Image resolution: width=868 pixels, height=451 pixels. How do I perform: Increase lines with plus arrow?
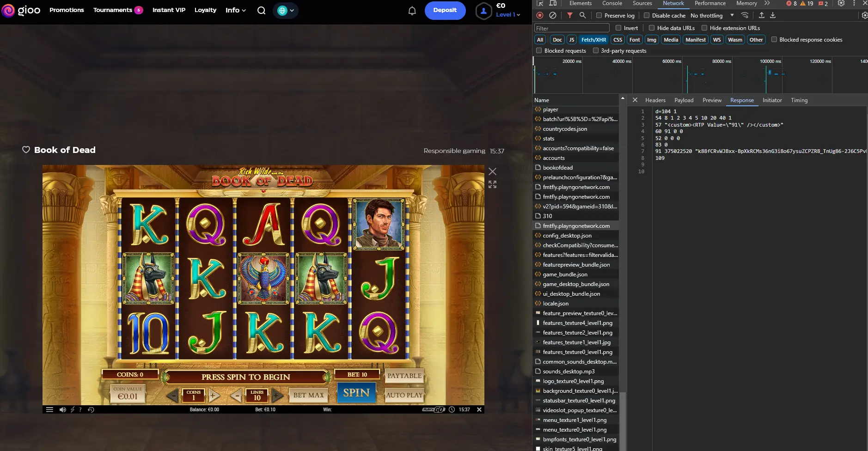click(x=276, y=395)
